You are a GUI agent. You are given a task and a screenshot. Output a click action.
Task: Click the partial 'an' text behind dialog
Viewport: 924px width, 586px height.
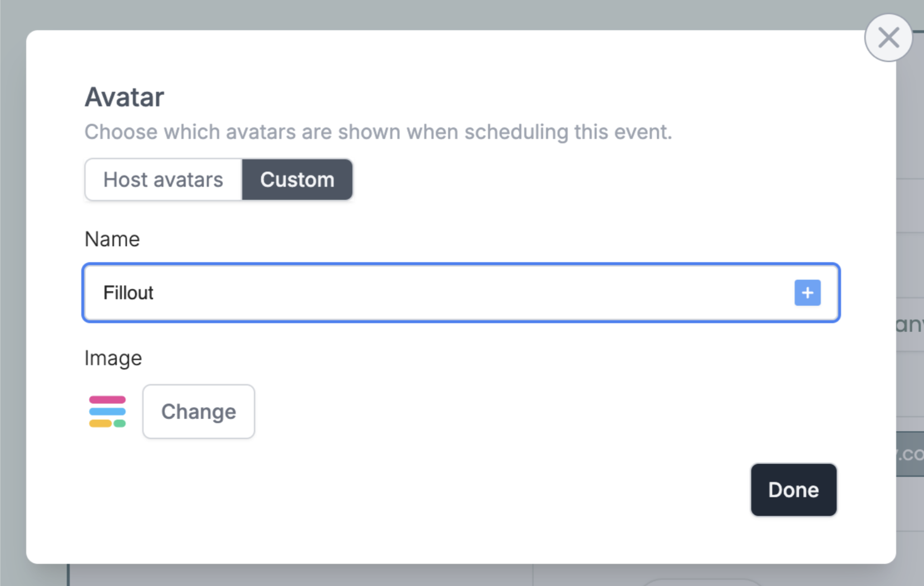910,324
